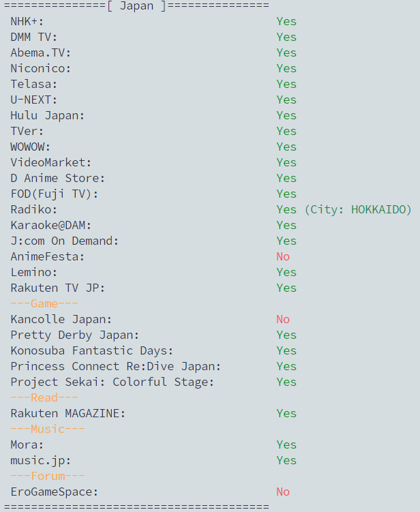Select Project Sekai: Colorful Stage text
Viewport: 420px width, 512px height.
[112, 382]
